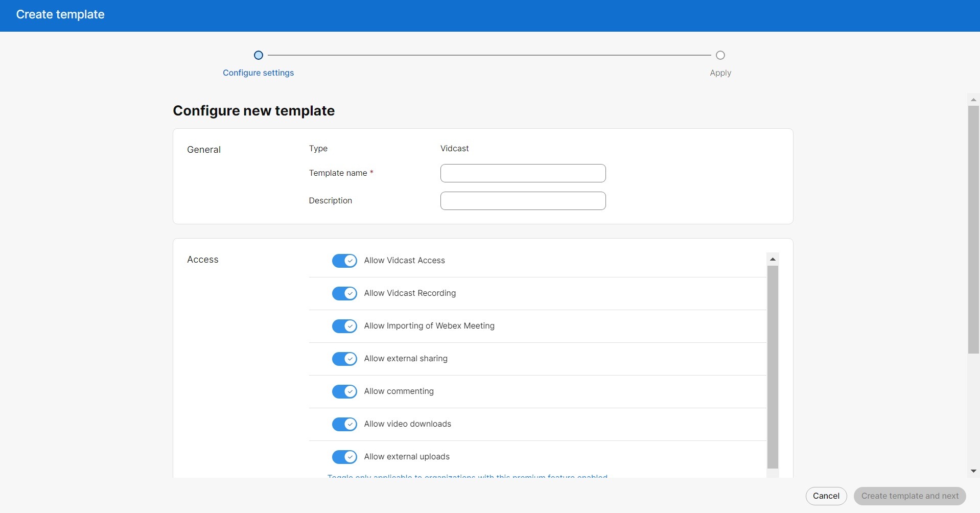Click the Template name input field

[x=523, y=173]
